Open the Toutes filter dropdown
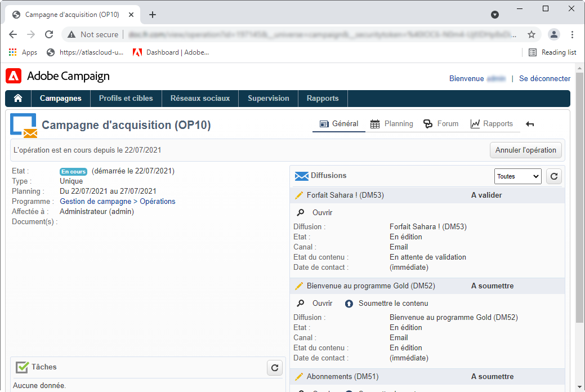This screenshot has width=585, height=392. click(517, 176)
